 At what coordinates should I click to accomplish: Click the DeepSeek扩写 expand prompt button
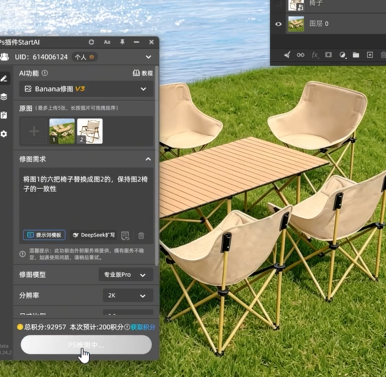click(94, 235)
